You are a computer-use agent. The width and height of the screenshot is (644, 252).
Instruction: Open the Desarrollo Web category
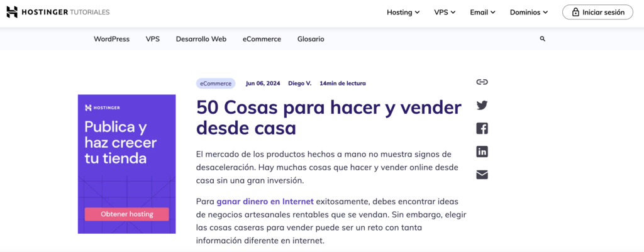coord(201,39)
